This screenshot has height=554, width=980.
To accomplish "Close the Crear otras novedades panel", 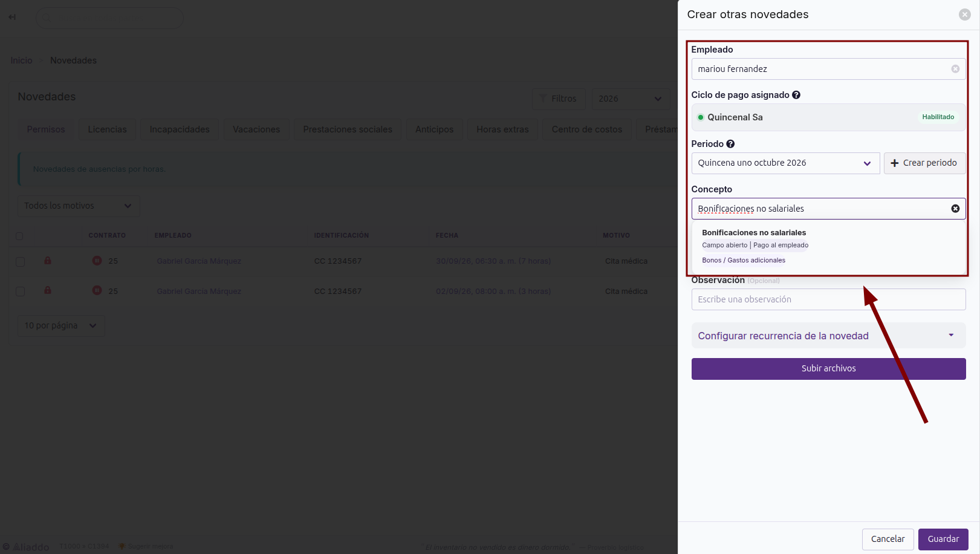I will [965, 15].
